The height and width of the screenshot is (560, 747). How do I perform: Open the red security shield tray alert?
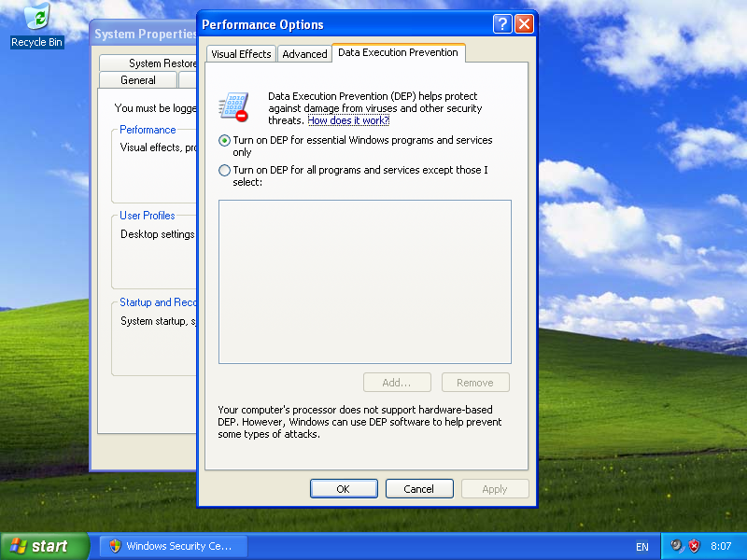(694, 546)
